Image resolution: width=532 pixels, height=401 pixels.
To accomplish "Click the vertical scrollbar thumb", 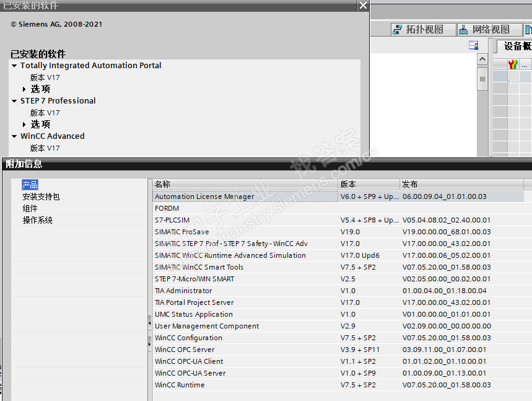I will [482, 79].
